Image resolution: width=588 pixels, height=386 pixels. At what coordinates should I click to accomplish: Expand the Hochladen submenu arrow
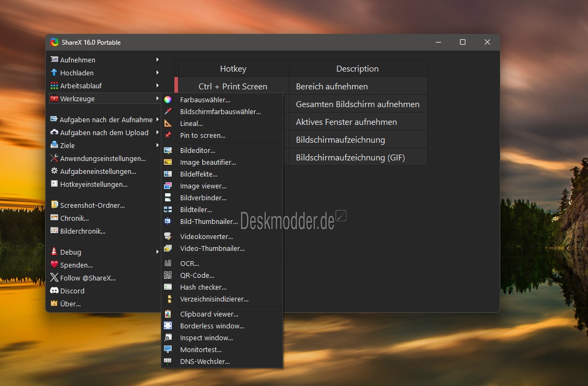coord(158,72)
